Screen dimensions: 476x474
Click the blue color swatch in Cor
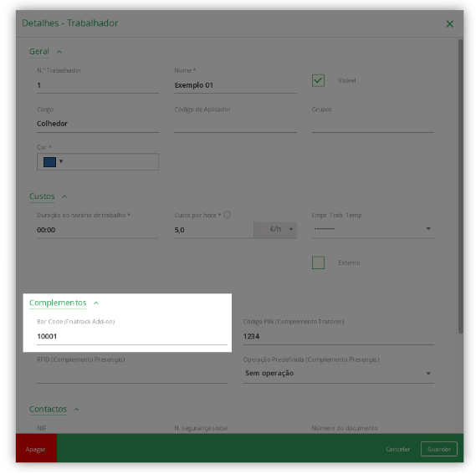tap(50, 162)
